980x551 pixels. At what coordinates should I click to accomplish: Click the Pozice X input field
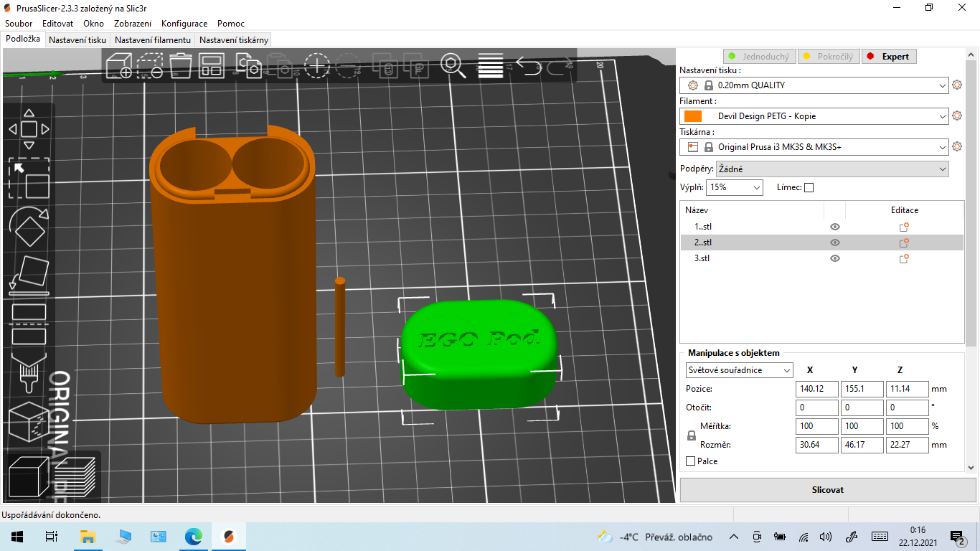pyautogui.click(x=817, y=389)
